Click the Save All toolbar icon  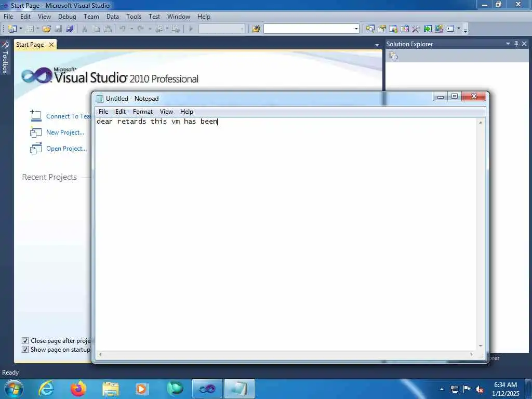(70, 29)
